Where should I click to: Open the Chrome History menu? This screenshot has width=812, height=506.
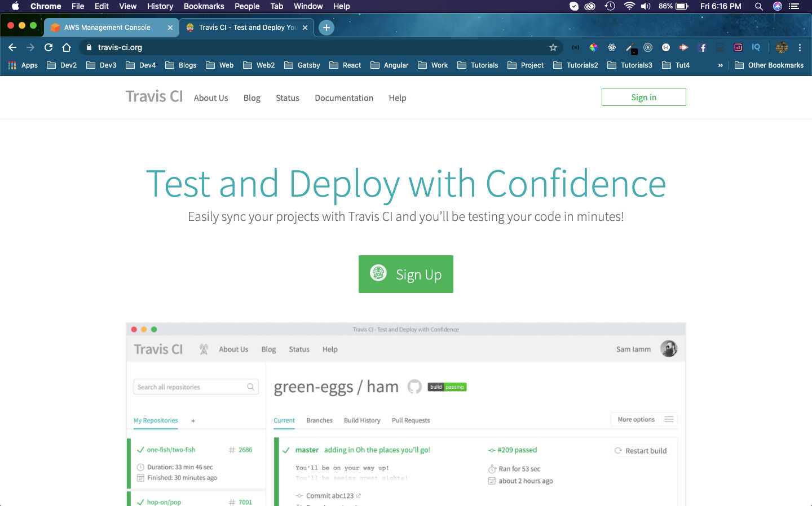pyautogui.click(x=160, y=6)
